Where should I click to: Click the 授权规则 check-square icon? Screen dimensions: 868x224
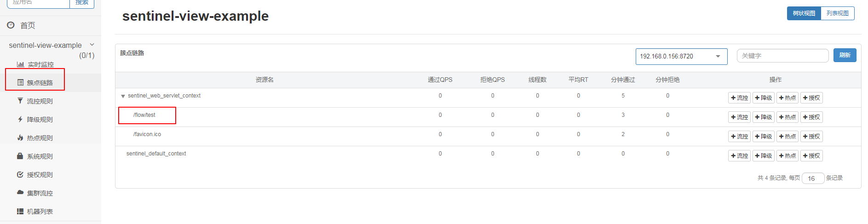pos(20,174)
